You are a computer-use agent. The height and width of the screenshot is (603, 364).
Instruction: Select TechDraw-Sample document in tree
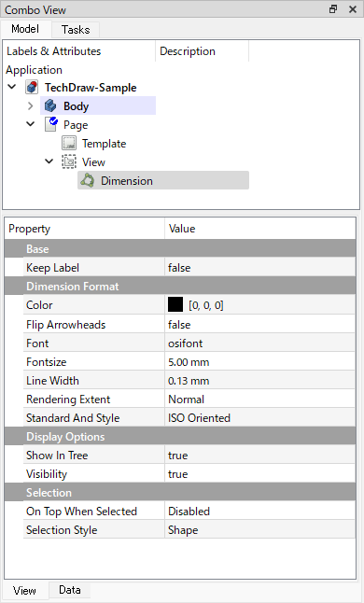91,88
